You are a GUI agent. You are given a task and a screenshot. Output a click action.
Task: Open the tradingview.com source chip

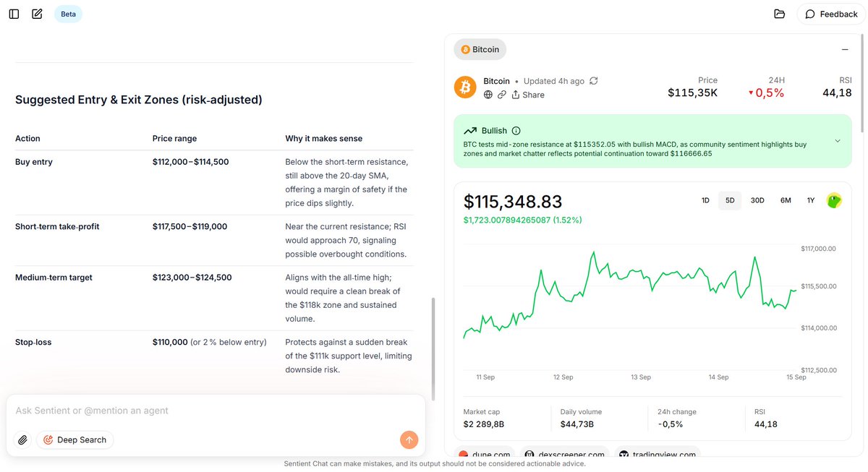point(658,455)
